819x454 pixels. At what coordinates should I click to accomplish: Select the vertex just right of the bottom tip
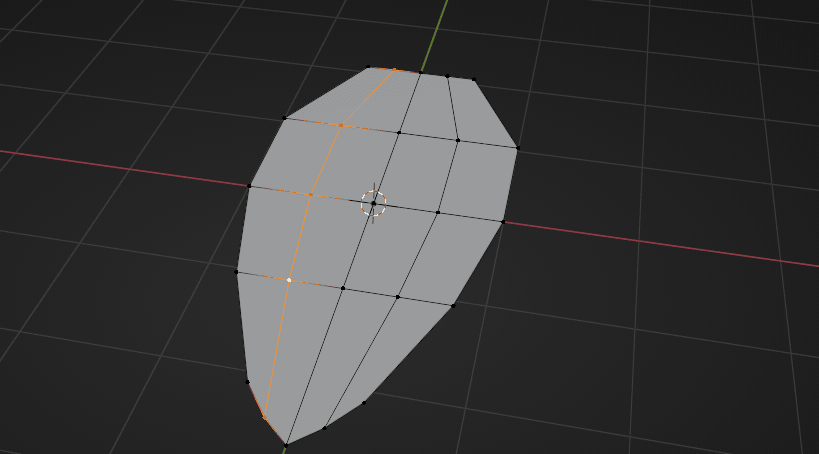324,428
